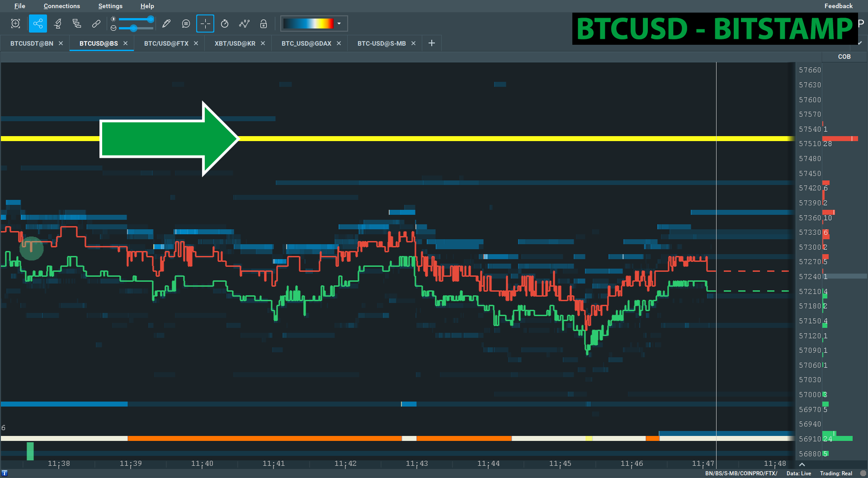The height and width of the screenshot is (478, 868).
Task: Close the BTC_USD@GDAX tab
Action: point(339,43)
